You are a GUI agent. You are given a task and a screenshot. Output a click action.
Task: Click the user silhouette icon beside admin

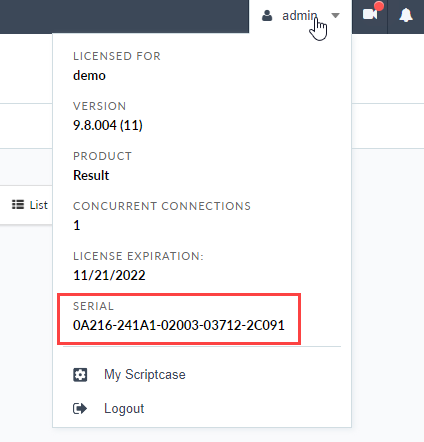[x=267, y=15]
